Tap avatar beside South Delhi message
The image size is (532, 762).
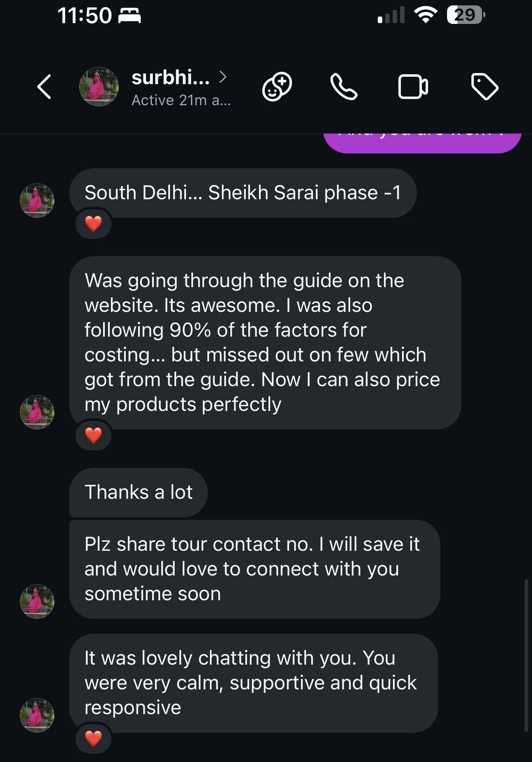[37, 201]
